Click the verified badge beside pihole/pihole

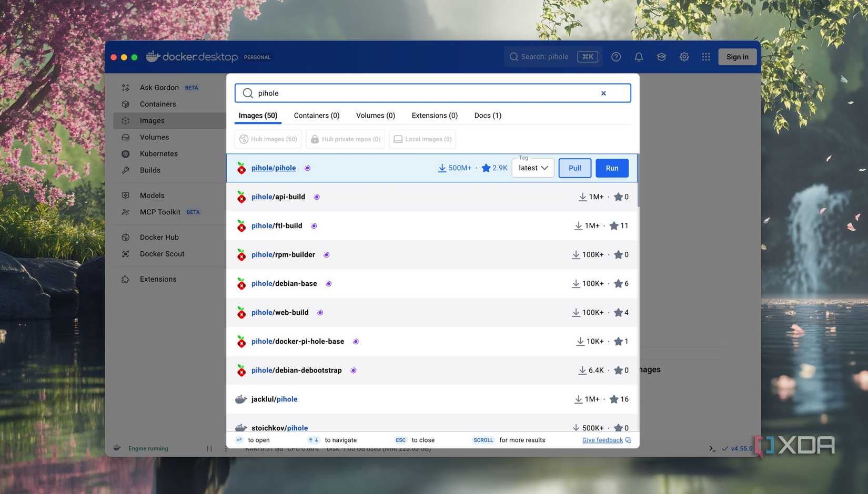point(307,168)
